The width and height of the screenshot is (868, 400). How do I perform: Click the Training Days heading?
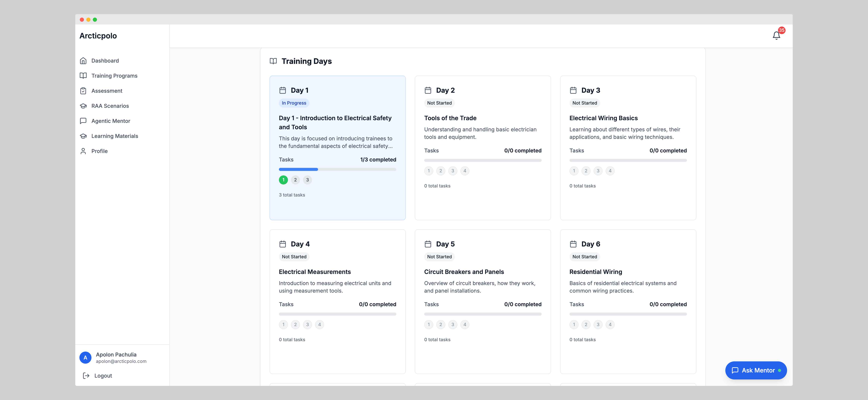tap(306, 61)
